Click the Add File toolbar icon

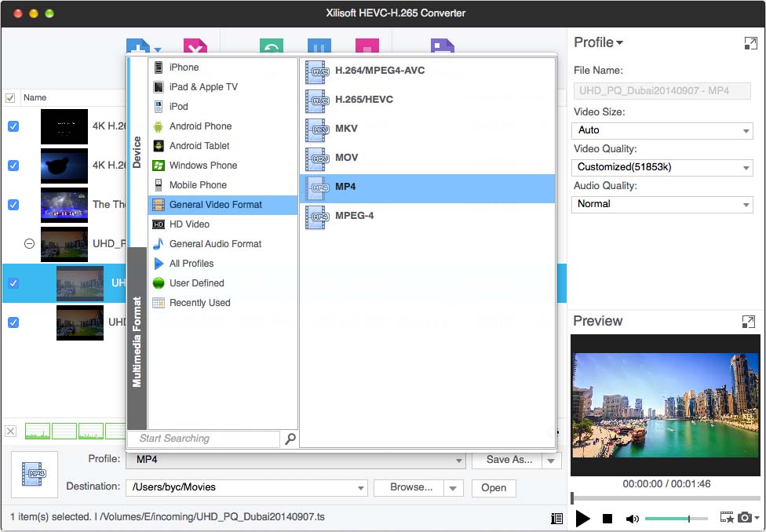pyautogui.click(x=137, y=46)
